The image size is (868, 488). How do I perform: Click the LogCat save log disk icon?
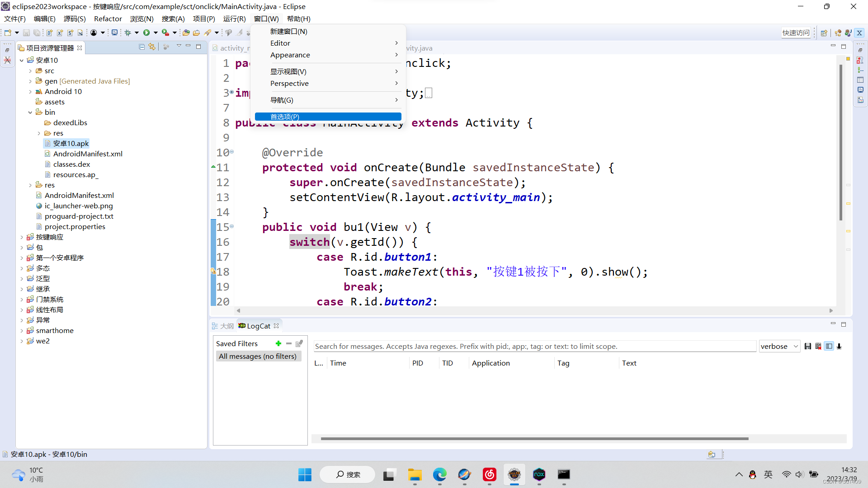click(x=808, y=347)
